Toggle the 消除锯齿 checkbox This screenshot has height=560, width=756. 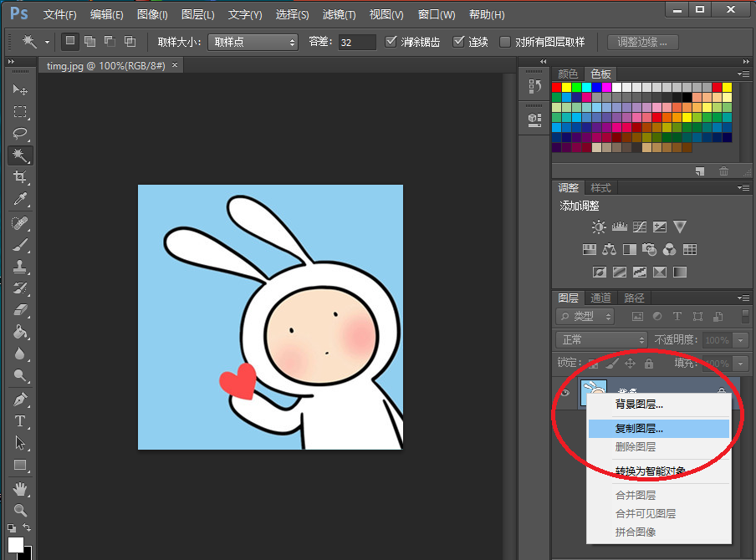tap(391, 42)
